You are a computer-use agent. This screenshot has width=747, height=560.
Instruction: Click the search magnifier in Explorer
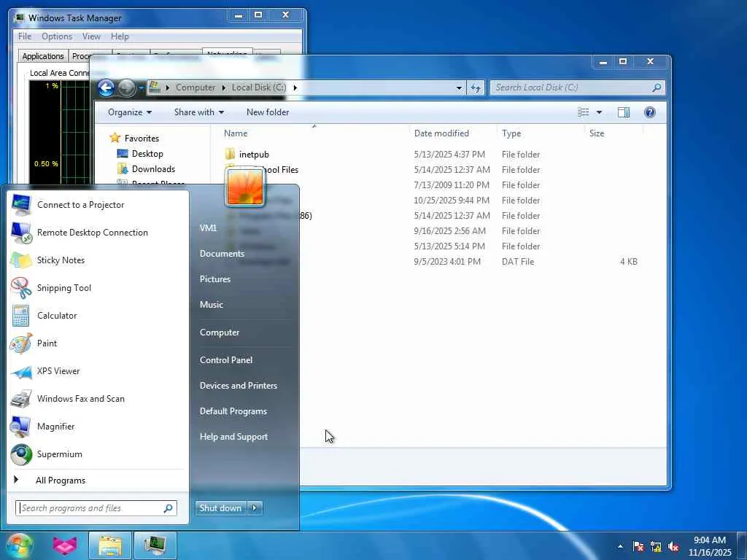coord(656,87)
